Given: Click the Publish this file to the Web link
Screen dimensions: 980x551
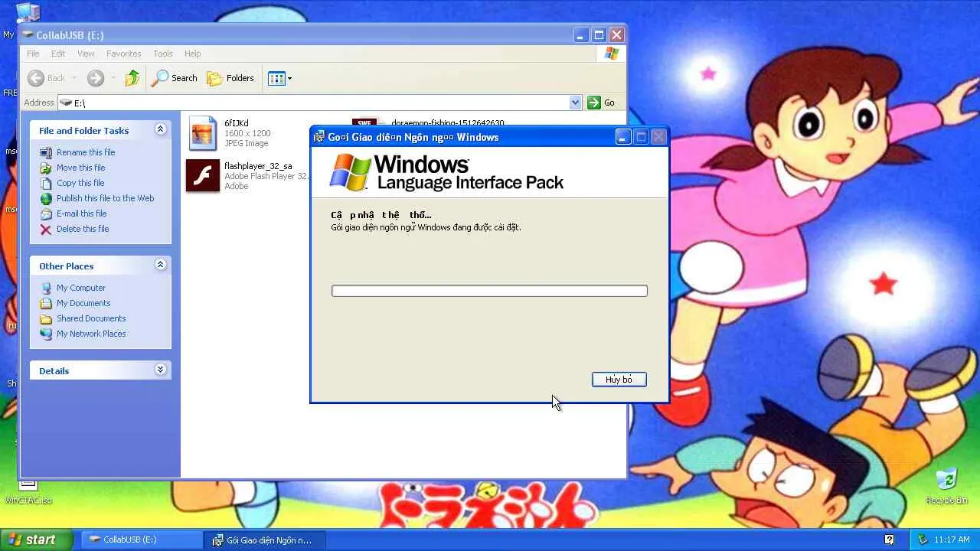Looking at the screenshot, I should [106, 198].
